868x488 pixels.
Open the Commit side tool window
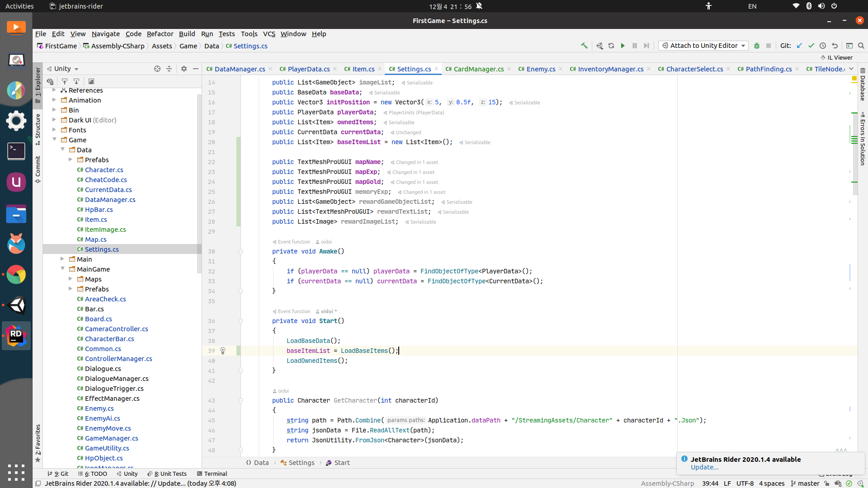(38, 169)
